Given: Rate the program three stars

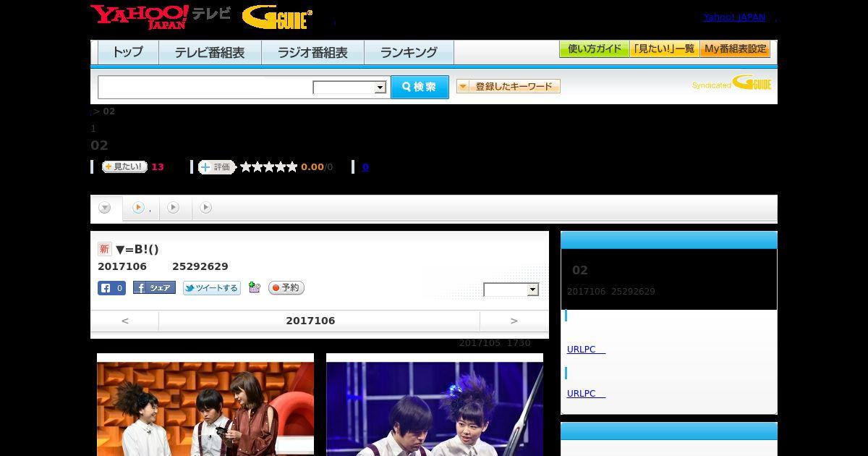Looking at the screenshot, I should [x=269, y=167].
